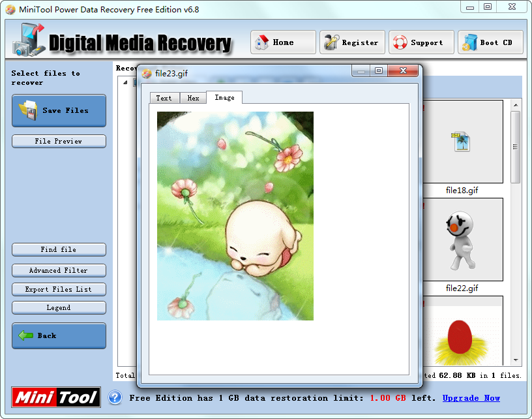Open the Legend
The image size is (532, 419).
pyautogui.click(x=59, y=307)
